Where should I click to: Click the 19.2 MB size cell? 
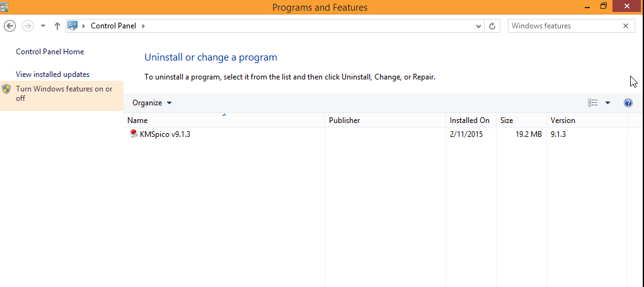click(x=529, y=134)
